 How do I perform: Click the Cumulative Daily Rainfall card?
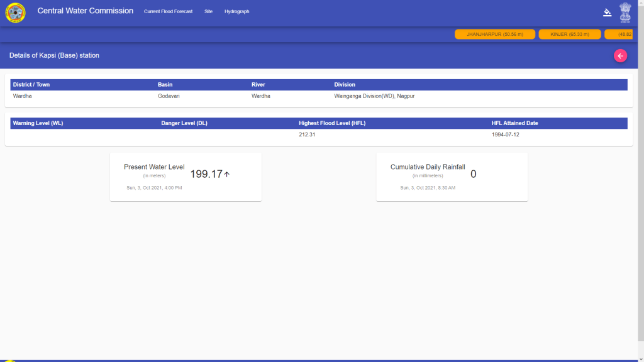tap(452, 177)
